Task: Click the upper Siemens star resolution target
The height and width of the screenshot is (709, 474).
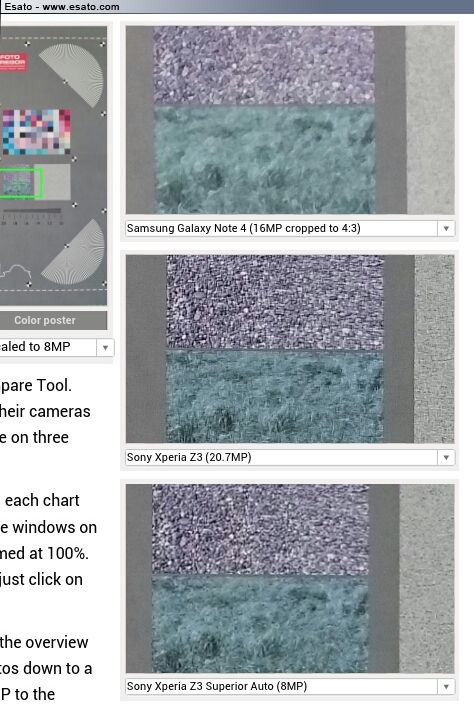Action: click(x=71, y=76)
